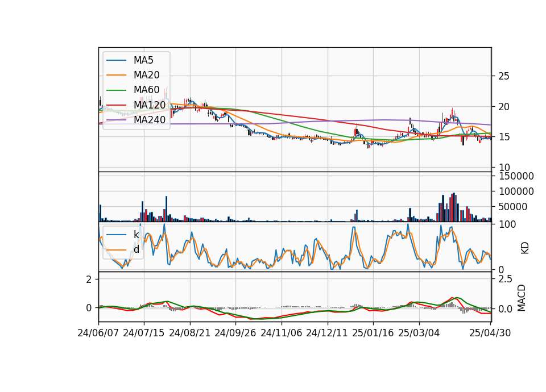The width and height of the screenshot is (546, 392).
Task: Click the orange MA20 legend line sample
Action: click(116, 76)
